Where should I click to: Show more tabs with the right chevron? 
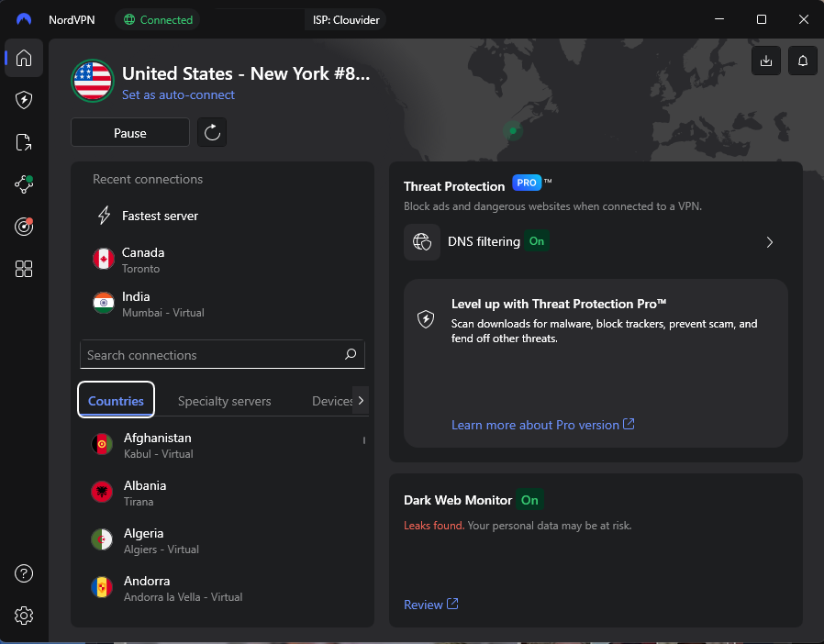pyautogui.click(x=361, y=400)
